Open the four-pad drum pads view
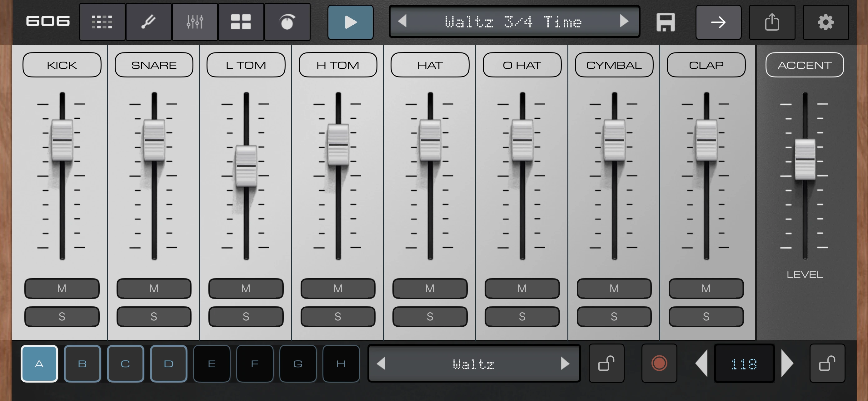 click(x=241, y=22)
